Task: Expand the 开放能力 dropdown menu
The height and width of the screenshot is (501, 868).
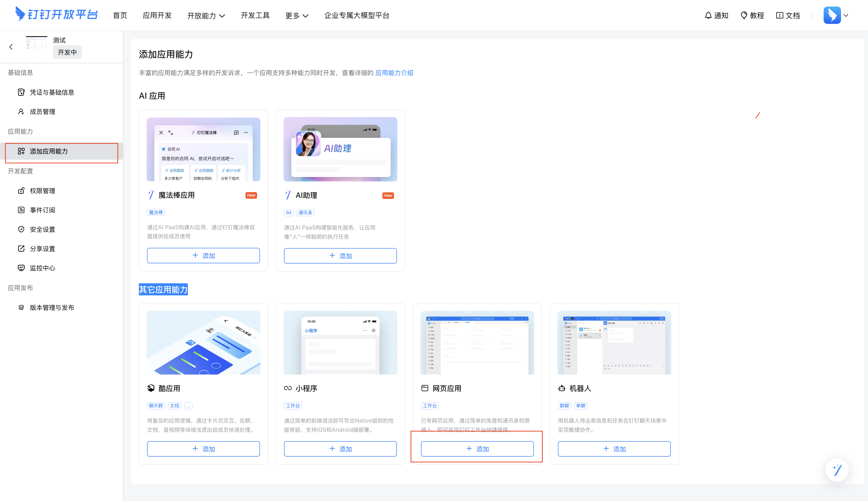Action: click(x=206, y=15)
